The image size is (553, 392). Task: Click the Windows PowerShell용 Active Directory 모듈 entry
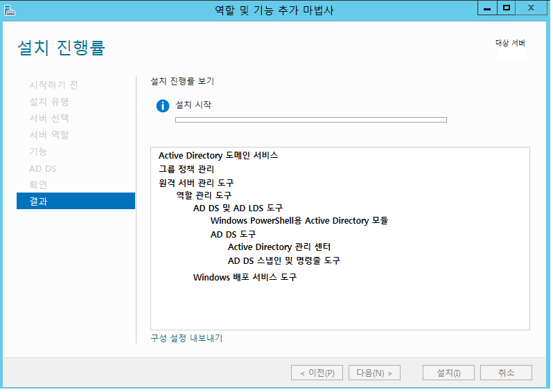[x=299, y=221]
